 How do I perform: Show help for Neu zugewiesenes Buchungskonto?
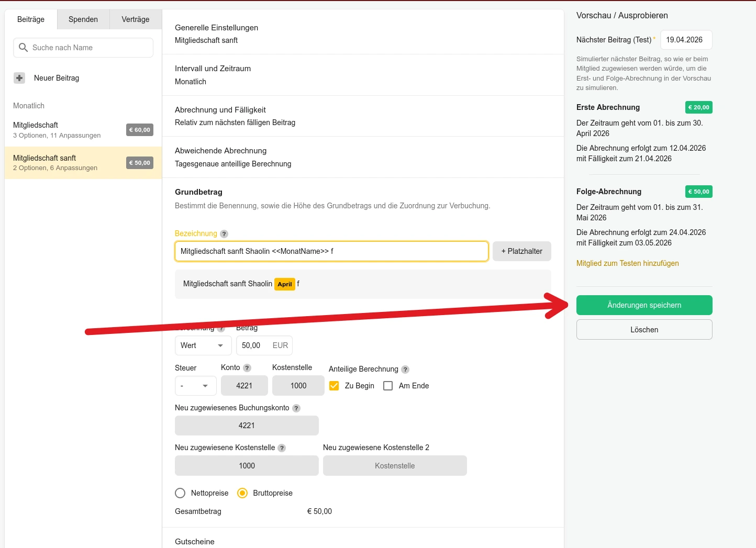pos(296,408)
